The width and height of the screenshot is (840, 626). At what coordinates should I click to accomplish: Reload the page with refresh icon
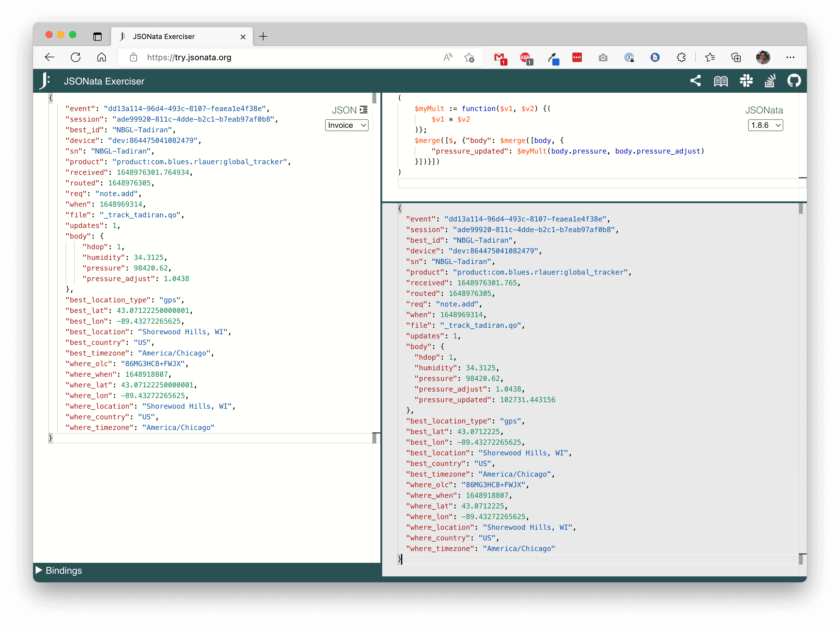tap(75, 57)
